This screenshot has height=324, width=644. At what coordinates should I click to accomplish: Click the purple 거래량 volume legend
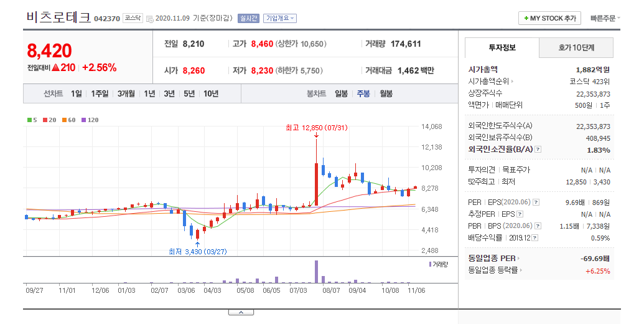[x=439, y=264]
